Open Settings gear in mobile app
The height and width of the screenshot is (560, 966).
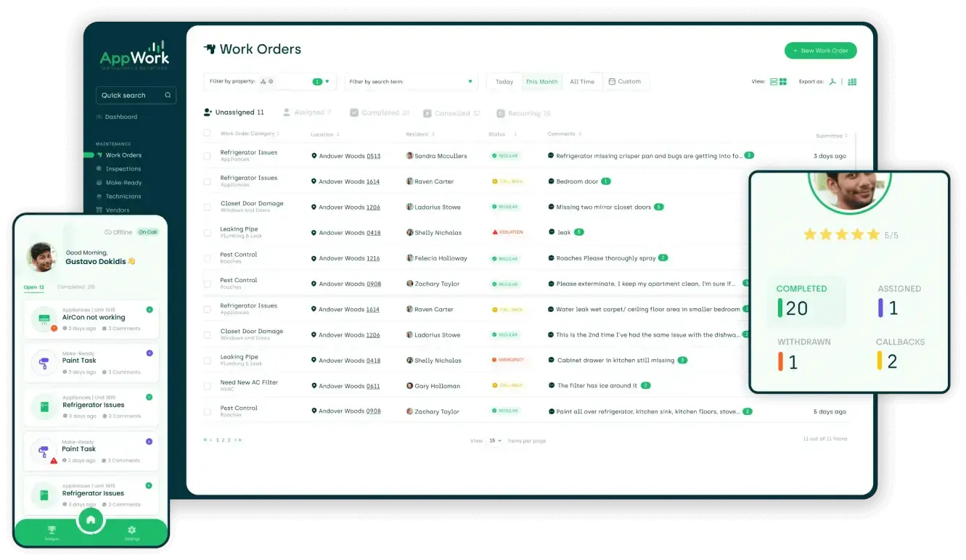pos(131,530)
